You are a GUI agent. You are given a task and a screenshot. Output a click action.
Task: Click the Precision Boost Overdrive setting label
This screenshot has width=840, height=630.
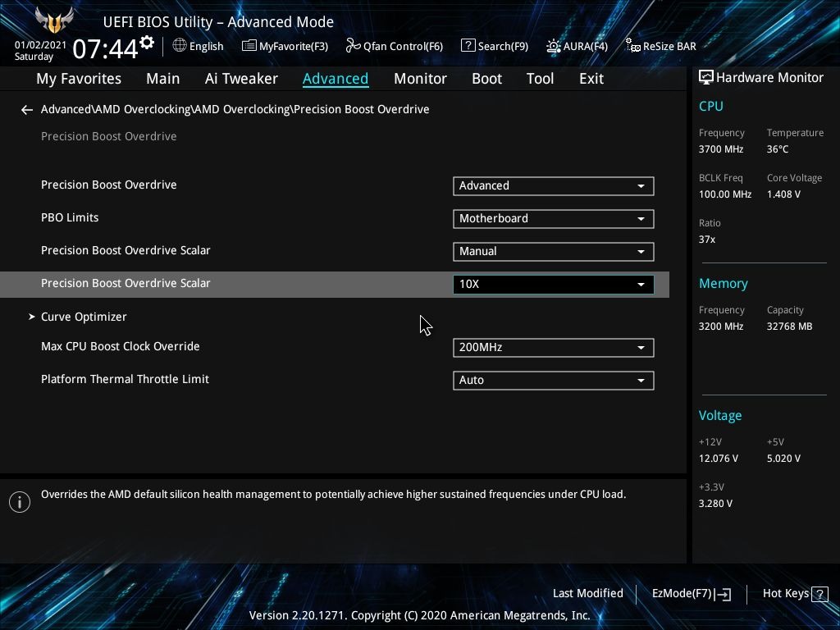[109, 185]
